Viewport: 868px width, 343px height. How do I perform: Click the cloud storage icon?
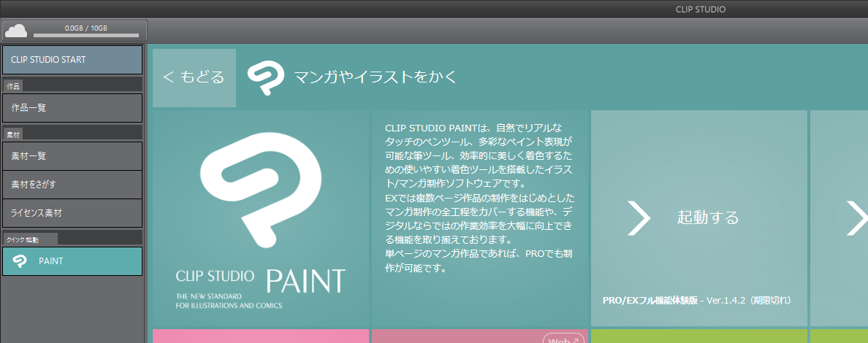[15, 31]
